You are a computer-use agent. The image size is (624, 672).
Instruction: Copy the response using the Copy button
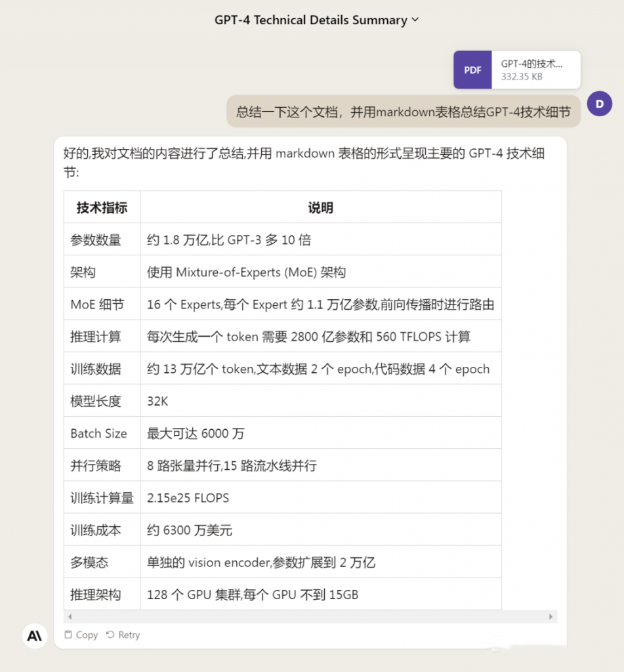[x=81, y=635]
